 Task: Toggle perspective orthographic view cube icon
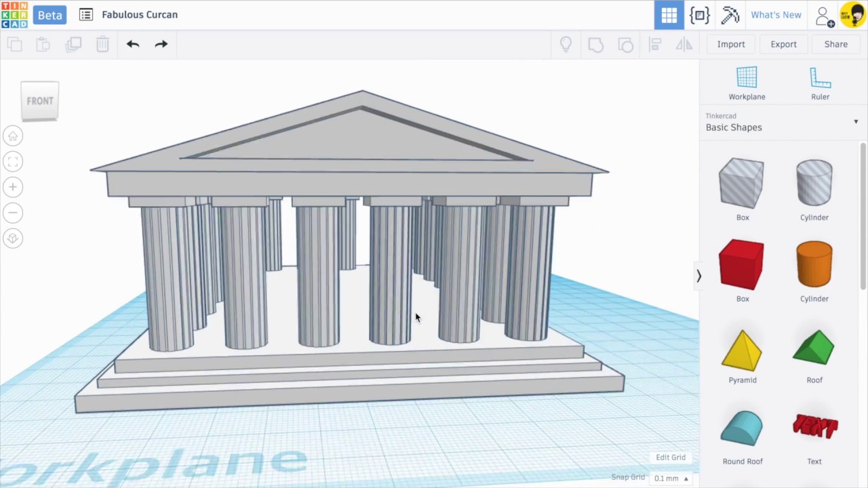pyautogui.click(x=13, y=239)
